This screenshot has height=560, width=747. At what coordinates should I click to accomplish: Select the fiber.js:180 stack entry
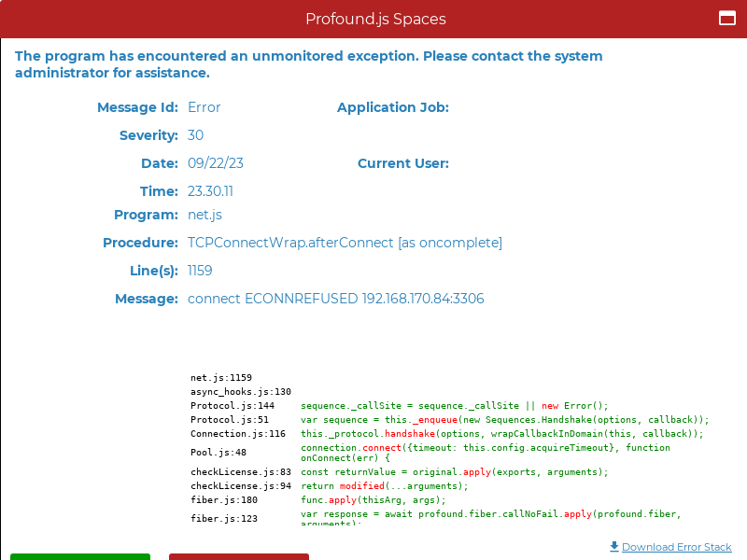point(224,500)
